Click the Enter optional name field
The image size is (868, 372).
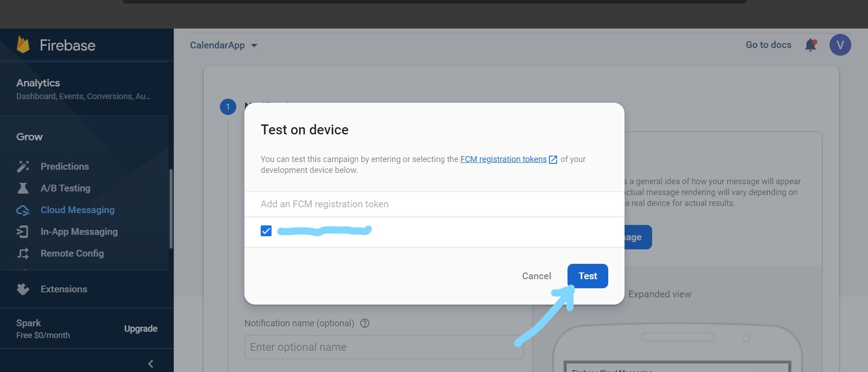tap(384, 347)
